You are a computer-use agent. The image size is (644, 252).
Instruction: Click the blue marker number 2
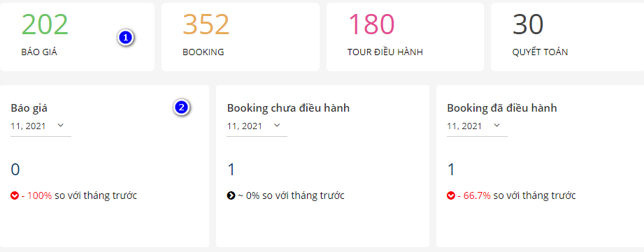[x=182, y=108]
